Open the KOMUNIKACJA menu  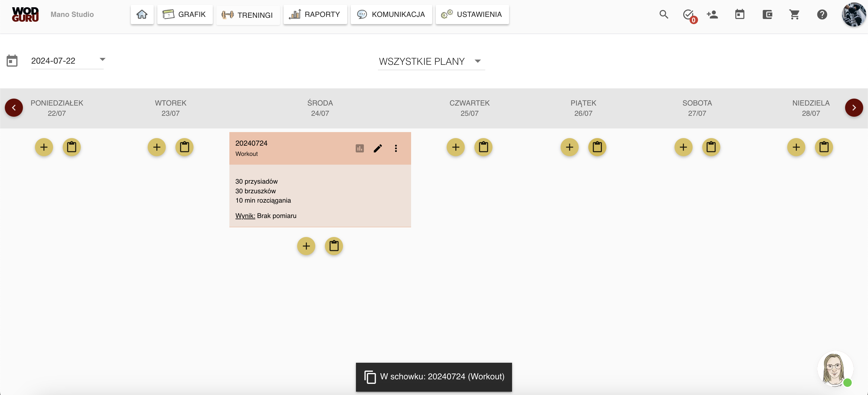[391, 14]
